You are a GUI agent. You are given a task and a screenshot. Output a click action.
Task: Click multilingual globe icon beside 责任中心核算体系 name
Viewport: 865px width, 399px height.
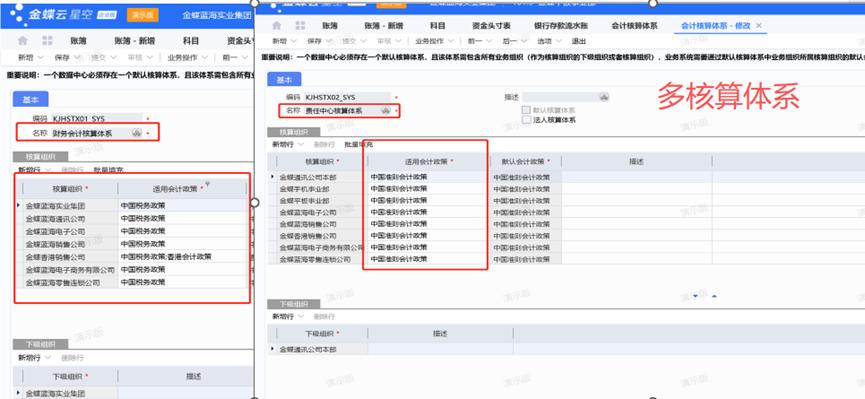[x=386, y=111]
